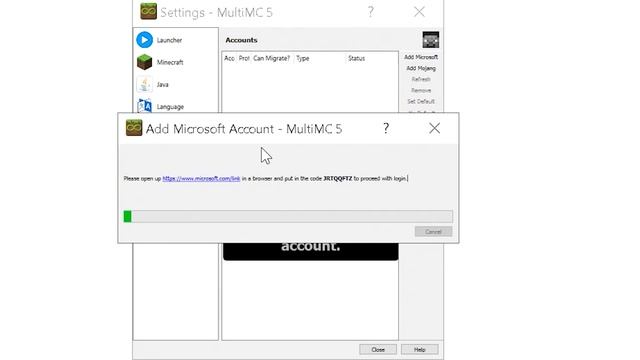
Task: Open the microsoft.com/link hyperlink
Action: click(201, 178)
